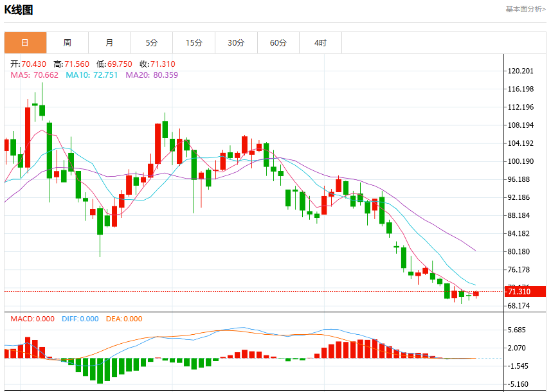Open the 5分 interval tab
Screen dimensions: 551x392
(152, 43)
